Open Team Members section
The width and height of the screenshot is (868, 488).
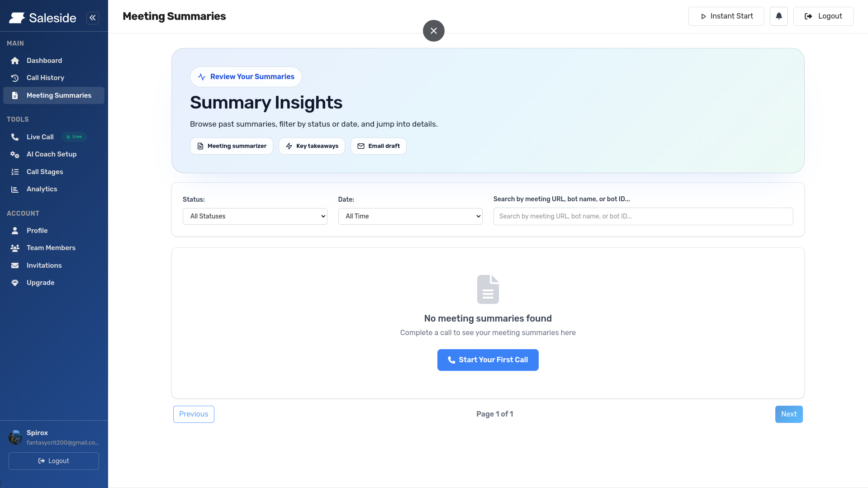point(51,248)
